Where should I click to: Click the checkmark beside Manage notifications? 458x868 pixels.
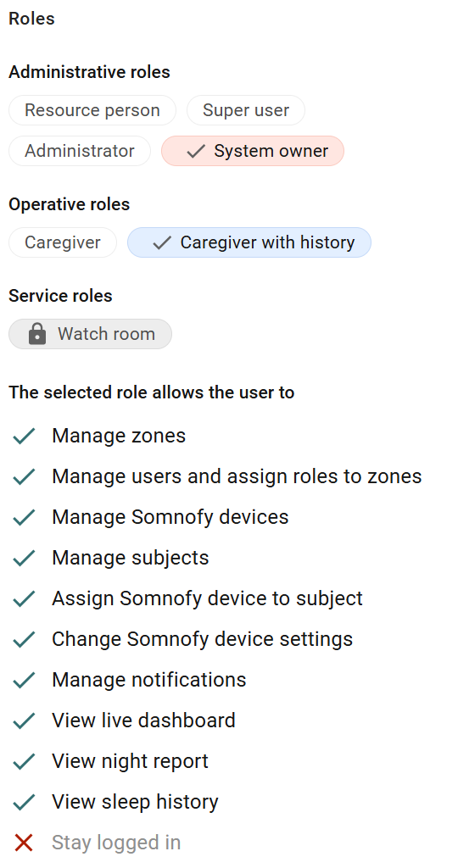(24, 680)
